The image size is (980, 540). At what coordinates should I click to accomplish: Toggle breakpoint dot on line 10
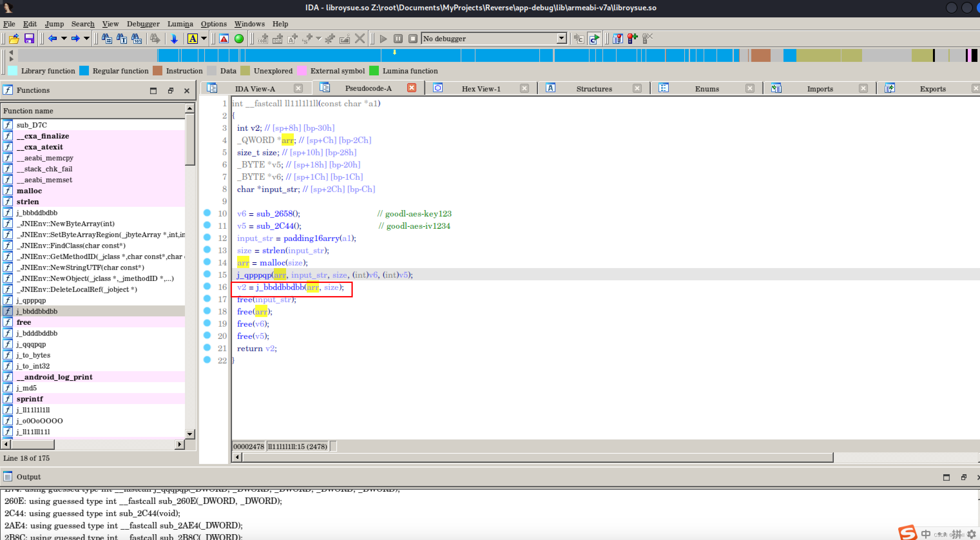207,213
